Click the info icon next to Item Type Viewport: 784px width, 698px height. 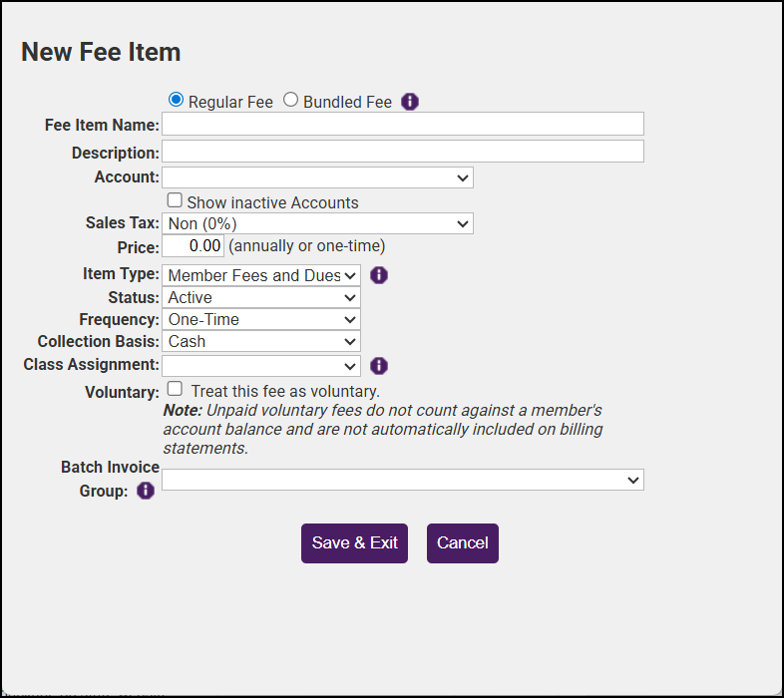point(379,275)
